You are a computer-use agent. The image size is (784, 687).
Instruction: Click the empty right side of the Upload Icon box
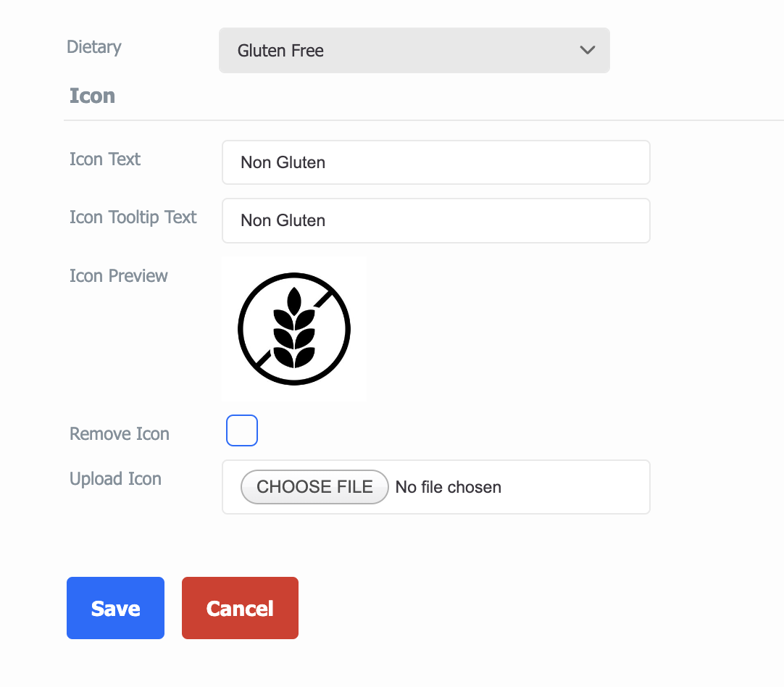click(x=575, y=487)
